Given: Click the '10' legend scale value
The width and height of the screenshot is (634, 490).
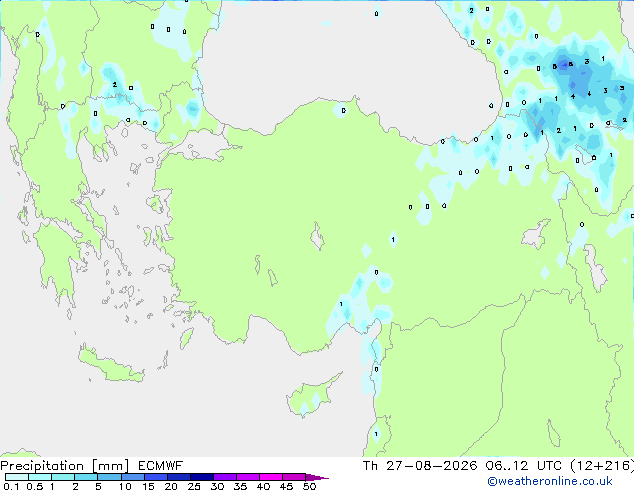Looking at the screenshot, I should 125,486.
